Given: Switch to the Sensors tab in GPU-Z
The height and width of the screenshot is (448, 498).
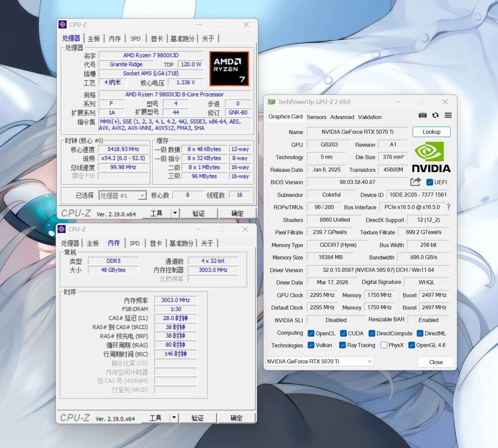Looking at the screenshot, I should 316,117.
